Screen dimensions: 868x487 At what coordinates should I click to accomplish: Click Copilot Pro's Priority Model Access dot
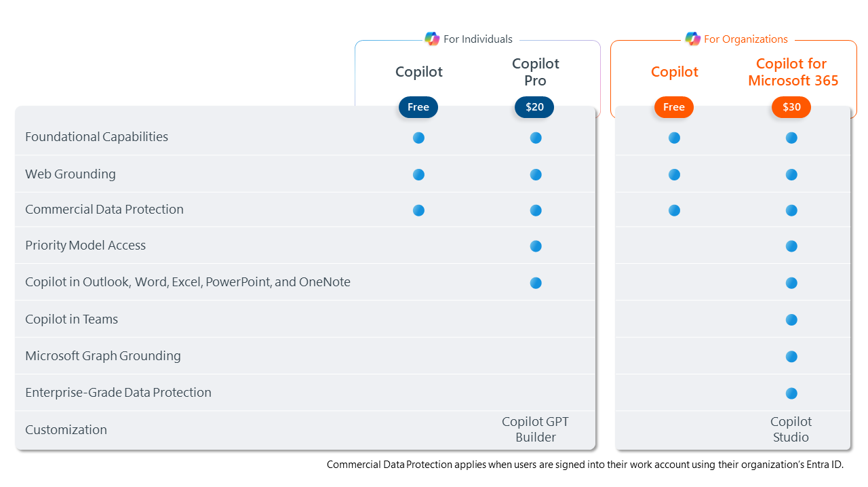[x=536, y=246]
